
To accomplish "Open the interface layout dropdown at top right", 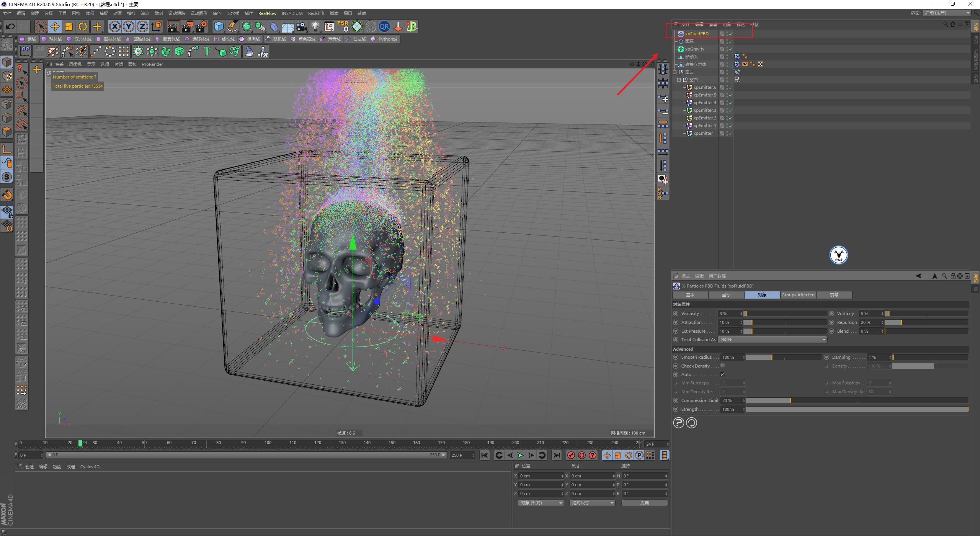I will click(x=945, y=13).
